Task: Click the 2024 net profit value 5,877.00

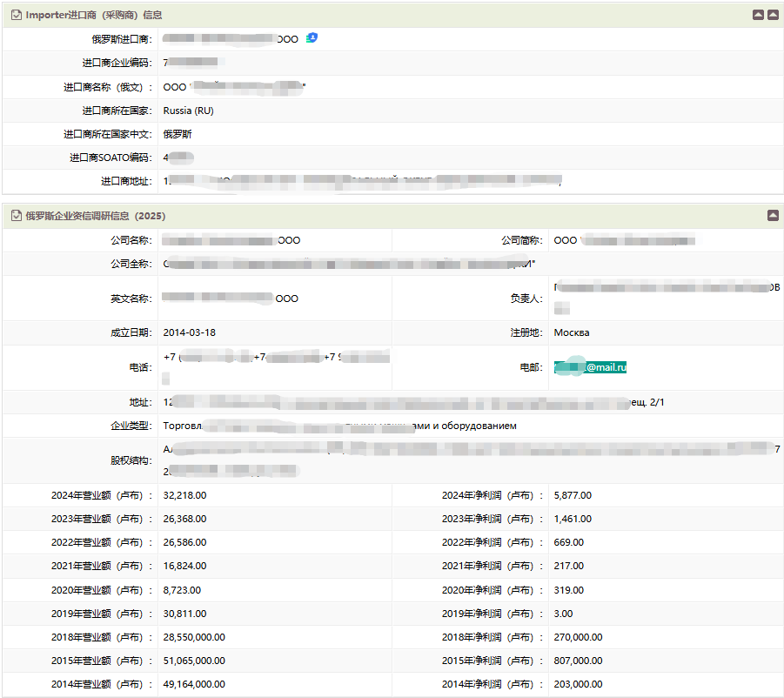Action: coord(573,495)
